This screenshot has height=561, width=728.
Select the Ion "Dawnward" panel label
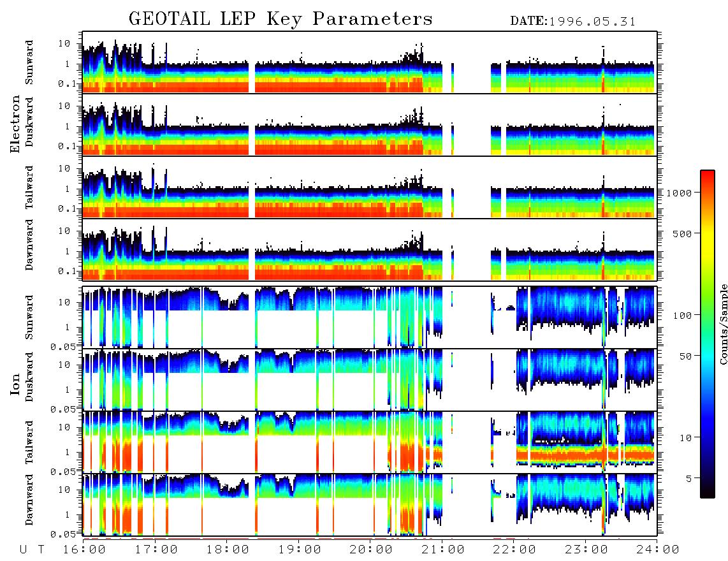point(29,499)
